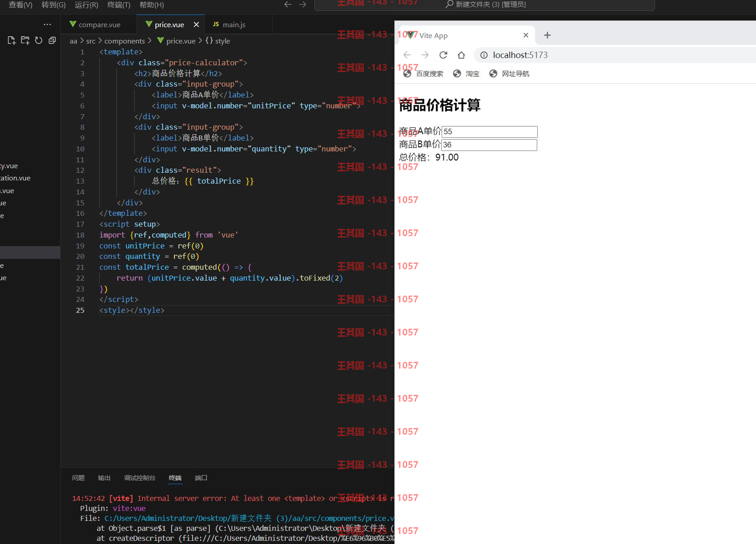Image resolution: width=756 pixels, height=544 pixels.
Task: Click the price.vue file path link in terminal
Action: tap(249, 518)
